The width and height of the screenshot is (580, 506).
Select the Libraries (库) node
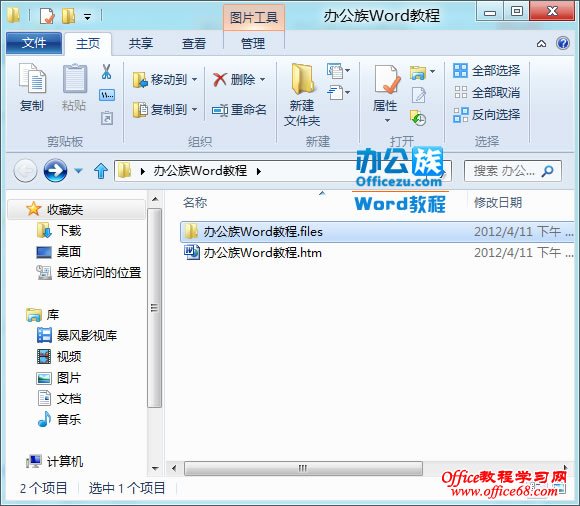coord(43,315)
